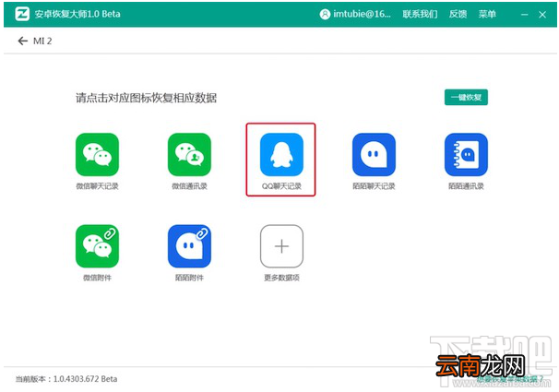The height and width of the screenshot is (392, 559).
Task: Select the WeChat contacts (微信通讯录) icon
Action: 189,154
